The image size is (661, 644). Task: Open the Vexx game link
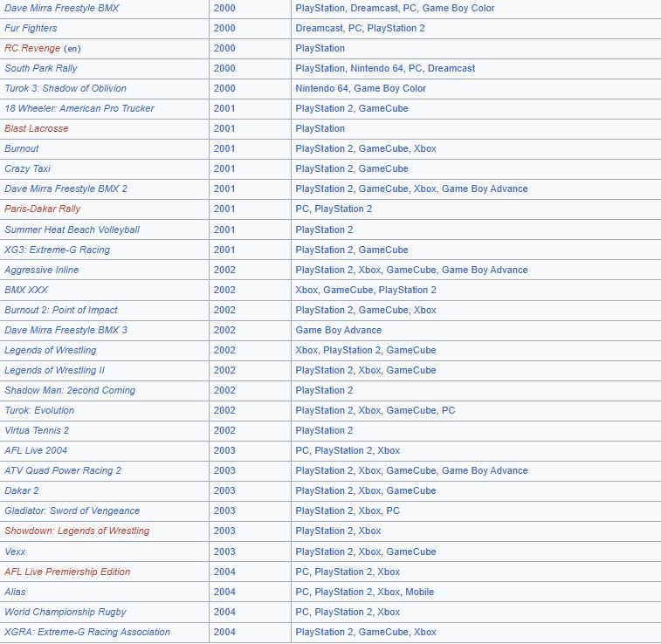(15, 552)
